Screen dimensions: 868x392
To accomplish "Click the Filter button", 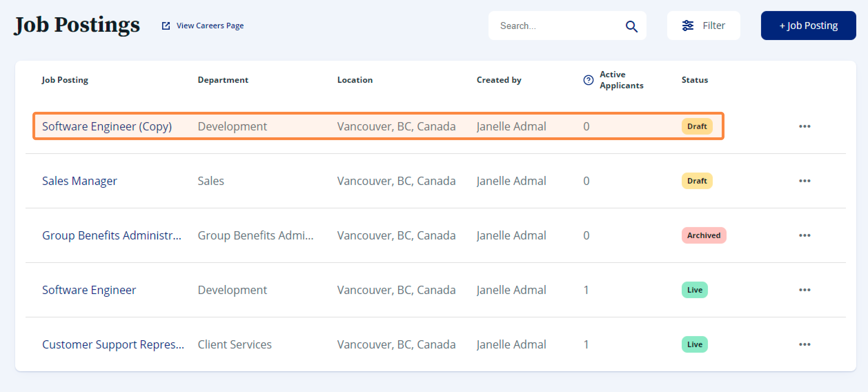I will [x=703, y=26].
